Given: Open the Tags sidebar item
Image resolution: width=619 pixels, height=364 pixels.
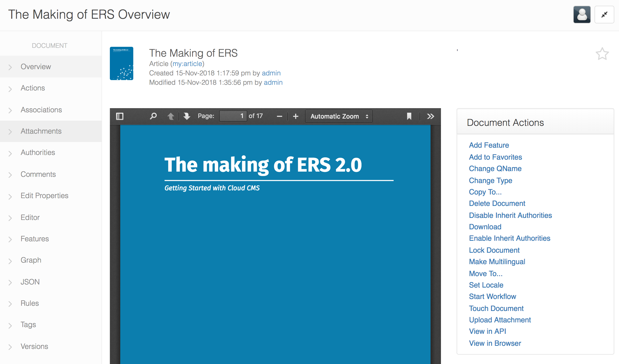Looking at the screenshot, I should pyautogui.click(x=51, y=325).
